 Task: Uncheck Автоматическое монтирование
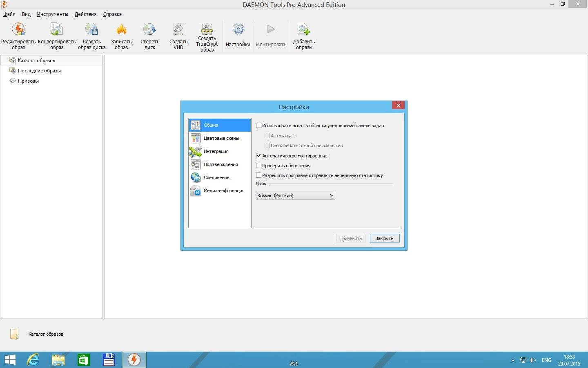(258, 155)
